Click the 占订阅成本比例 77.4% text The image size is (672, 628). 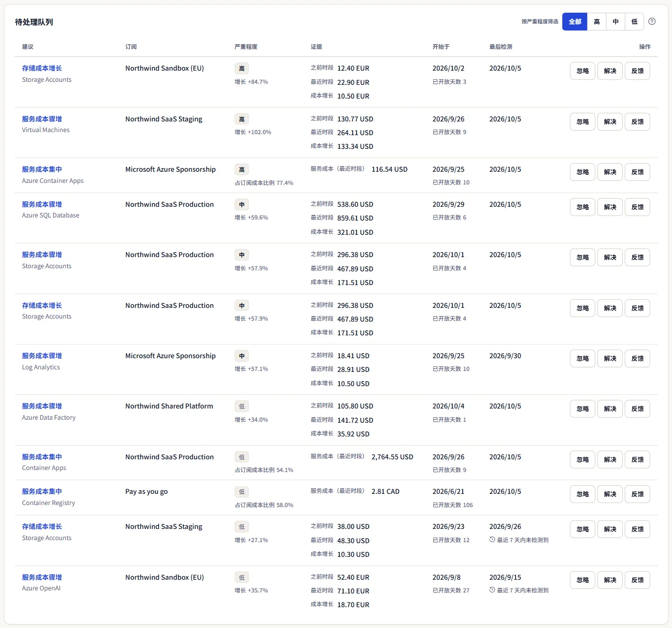264,183
